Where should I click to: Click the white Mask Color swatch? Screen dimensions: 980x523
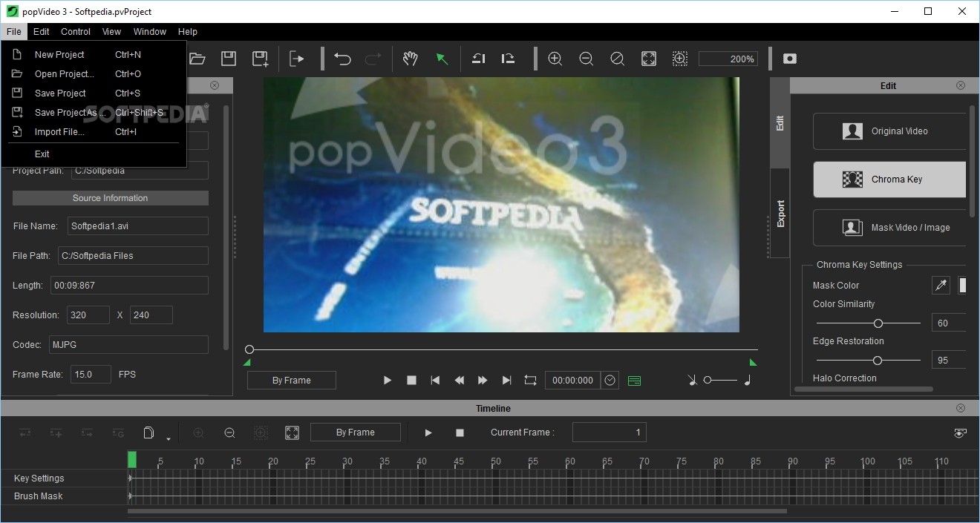pyautogui.click(x=962, y=285)
